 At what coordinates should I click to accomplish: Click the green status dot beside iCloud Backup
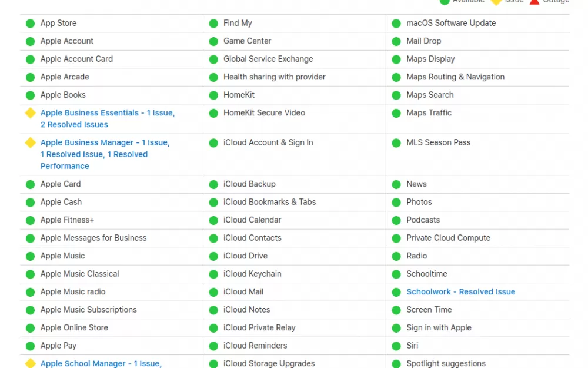213,184
